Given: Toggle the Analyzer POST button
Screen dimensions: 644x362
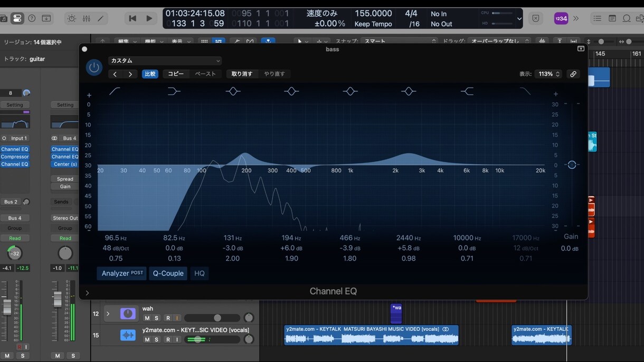Looking at the screenshot, I should click(x=122, y=273).
